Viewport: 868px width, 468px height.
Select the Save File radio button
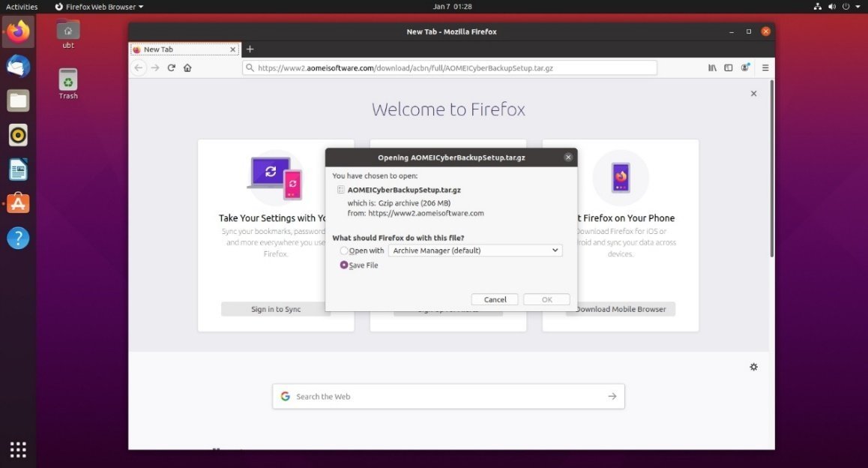[344, 265]
